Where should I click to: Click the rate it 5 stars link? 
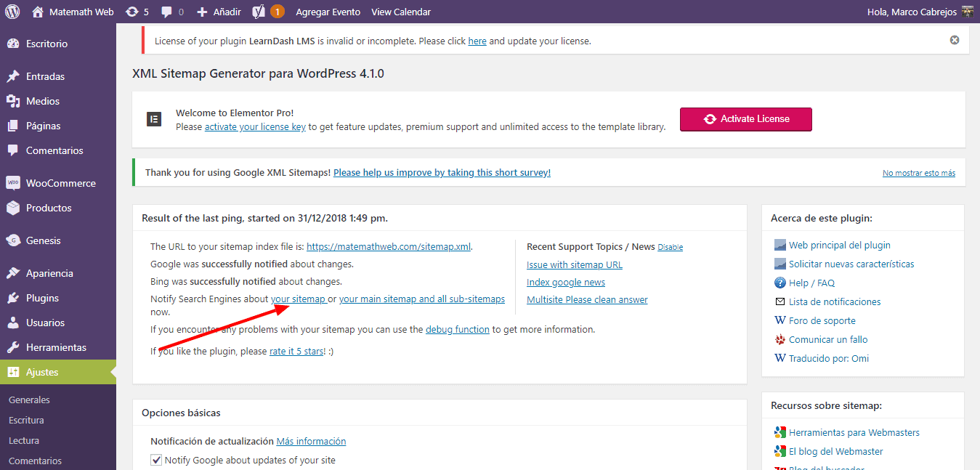tap(296, 351)
